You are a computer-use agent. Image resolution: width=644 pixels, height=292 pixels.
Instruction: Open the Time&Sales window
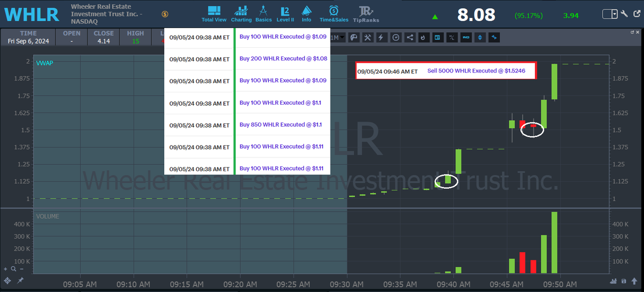tap(333, 13)
